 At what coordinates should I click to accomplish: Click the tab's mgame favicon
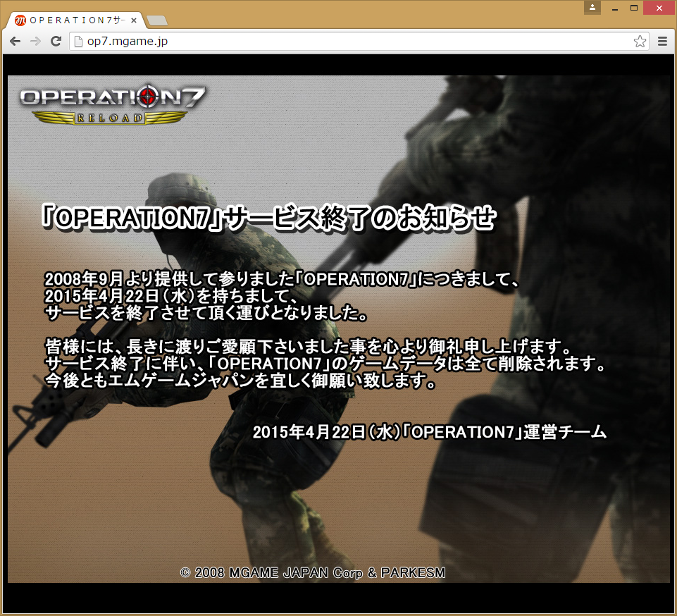[20, 20]
